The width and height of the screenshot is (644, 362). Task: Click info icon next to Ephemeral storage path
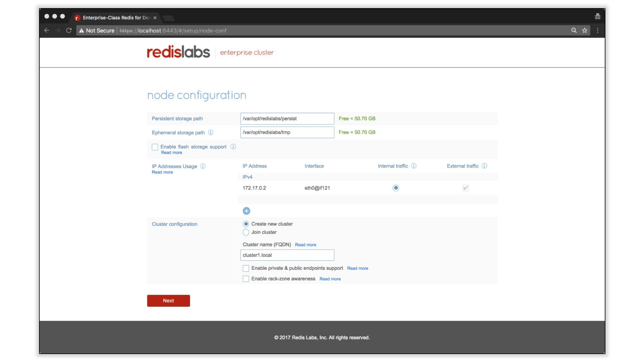[210, 132]
